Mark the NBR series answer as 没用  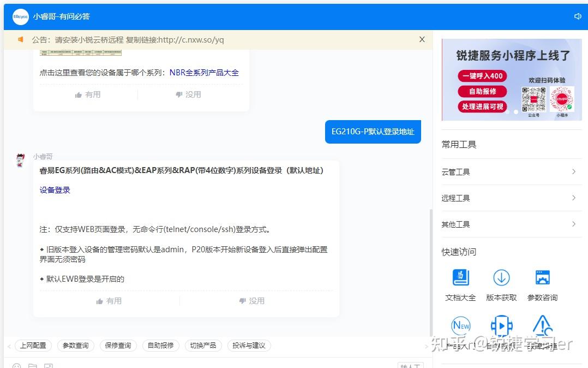click(x=188, y=94)
